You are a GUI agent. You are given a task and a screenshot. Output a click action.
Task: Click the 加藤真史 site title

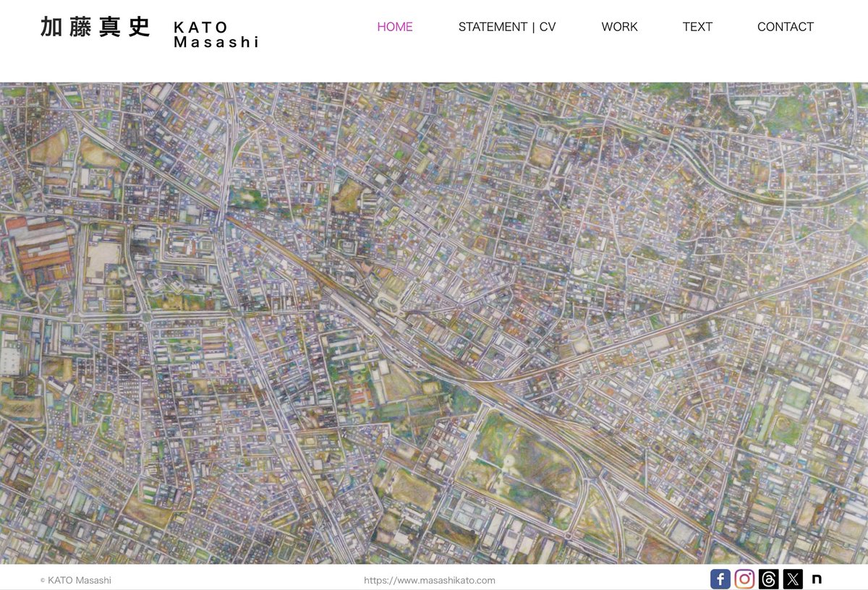click(x=95, y=27)
